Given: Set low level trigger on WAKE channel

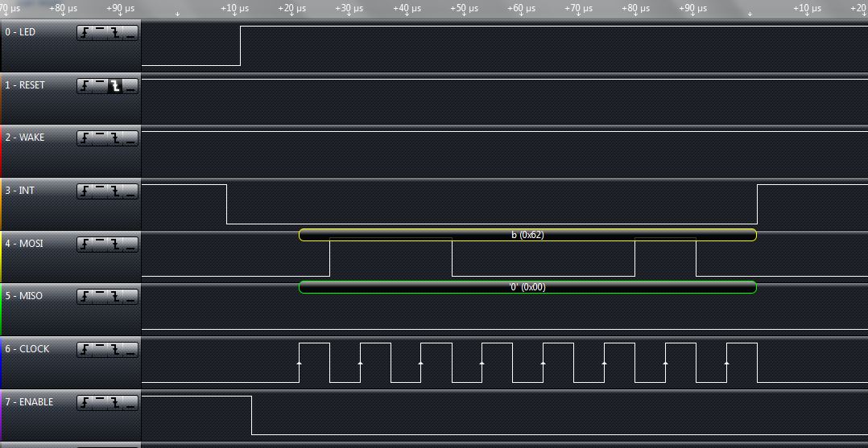Looking at the screenshot, I should pyautogui.click(x=130, y=138).
